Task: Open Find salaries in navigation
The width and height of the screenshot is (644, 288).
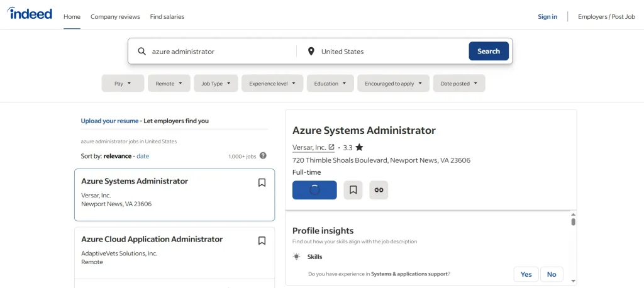Action: [167, 17]
